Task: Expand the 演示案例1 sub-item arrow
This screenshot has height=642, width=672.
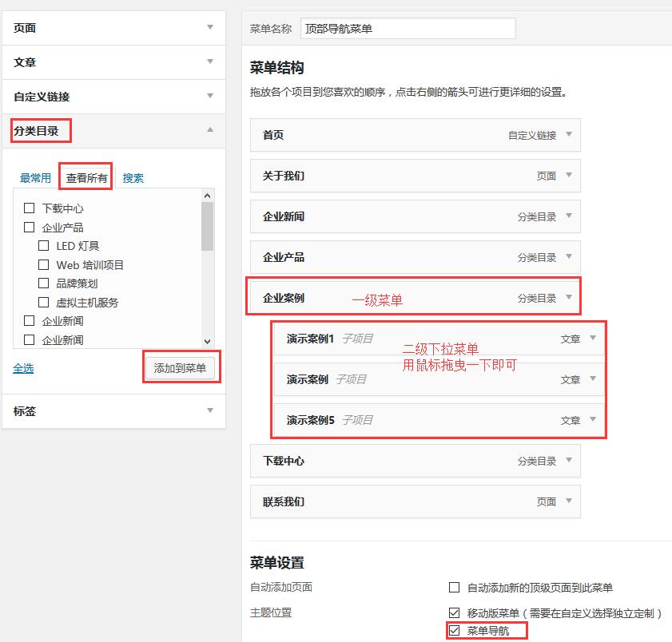Action: click(x=593, y=339)
